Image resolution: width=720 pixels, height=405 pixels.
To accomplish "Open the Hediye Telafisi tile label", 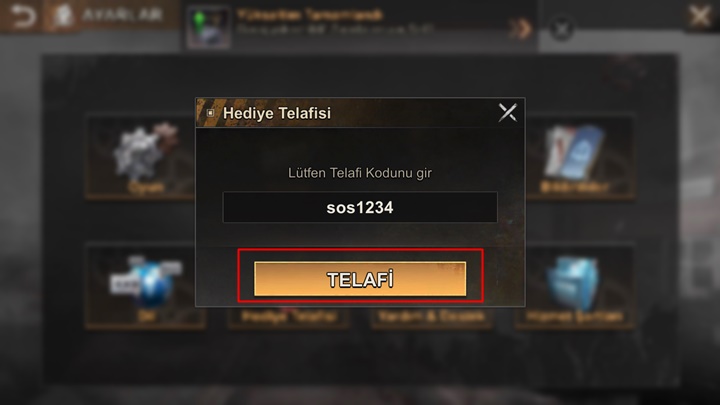I will pos(289,316).
